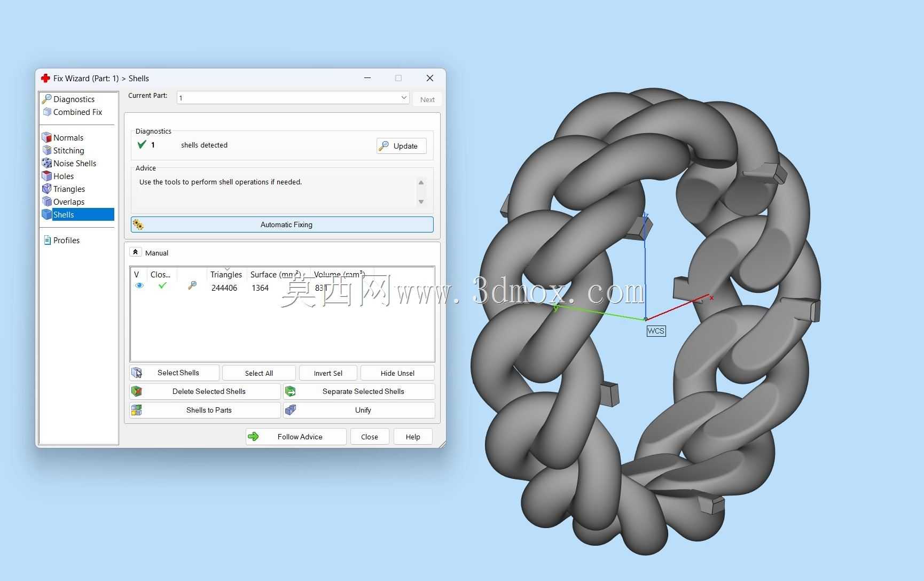Screen dimensions: 924x581
Task: Click Shells to Parts
Action: coord(205,410)
